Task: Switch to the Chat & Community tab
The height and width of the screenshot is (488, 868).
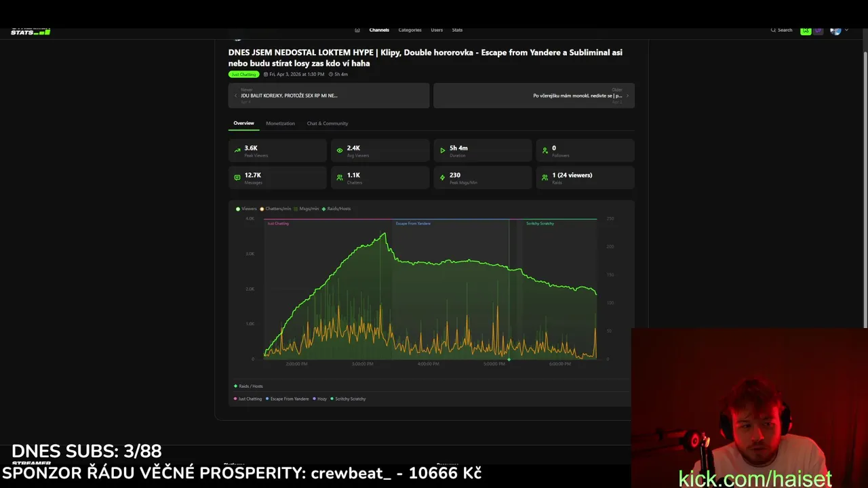Action: pos(328,123)
